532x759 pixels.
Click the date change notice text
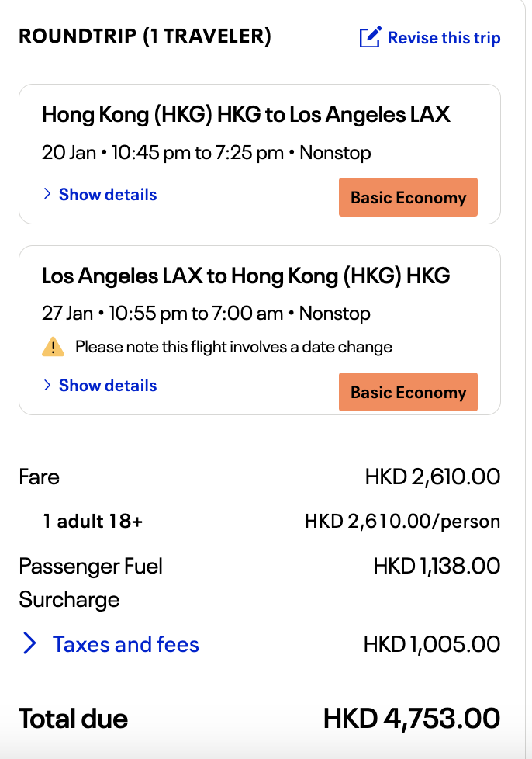tap(233, 347)
